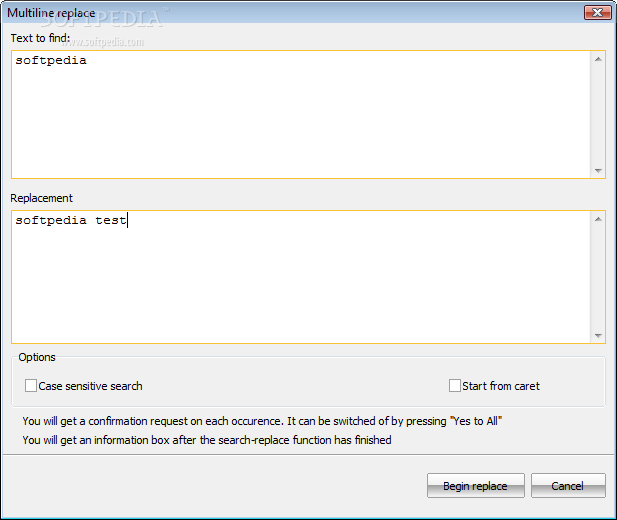Click the 'Replacement' label
Screen dimensions: 617x520
coord(41,198)
